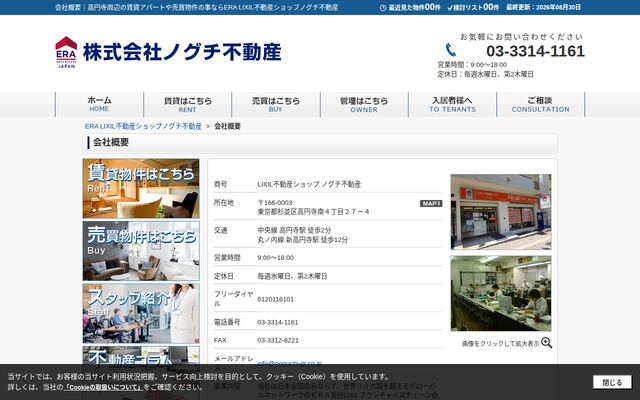Open the MAP badge beside the address
Image resolution: width=640 pixels, height=400 pixels.
tap(431, 203)
